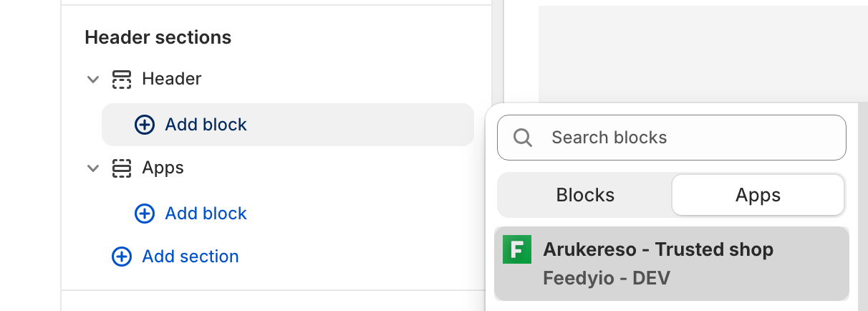868x311 pixels.
Task: Switch to the Apps tab
Action: (x=758, y=195)
